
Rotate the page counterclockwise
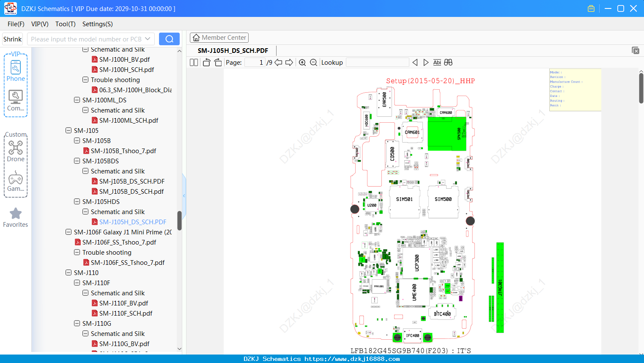click(206, 62)
